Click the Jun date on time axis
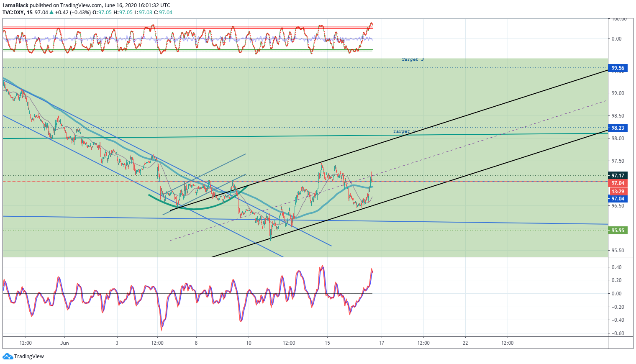Image resolution: width=636 pixels, height=364 pixels. [64, 343]
